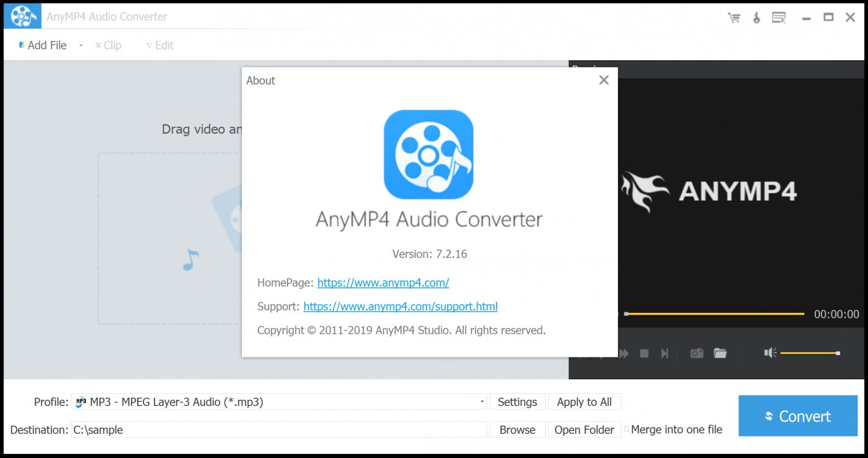Click the ANYMP4 preview screen logo
Image resolution: width=868 pixels, height=458 pixels.
click(x=709, y=191)
